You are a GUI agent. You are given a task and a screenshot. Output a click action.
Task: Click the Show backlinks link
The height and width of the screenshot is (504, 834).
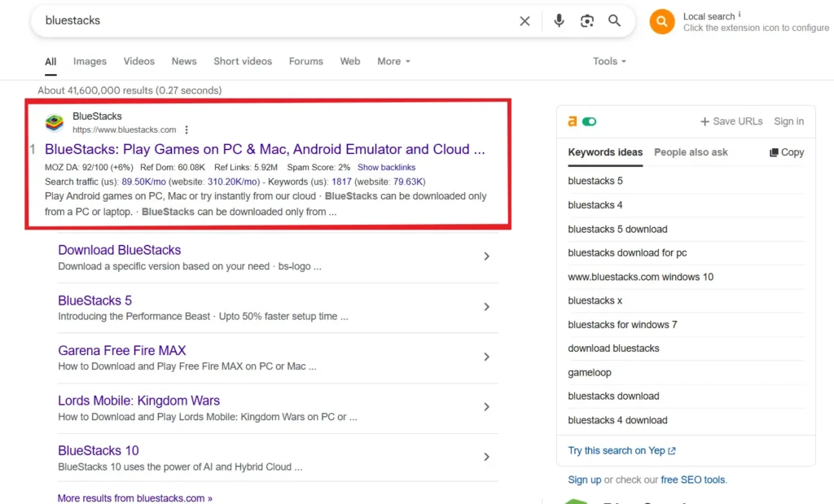[386, 168]
